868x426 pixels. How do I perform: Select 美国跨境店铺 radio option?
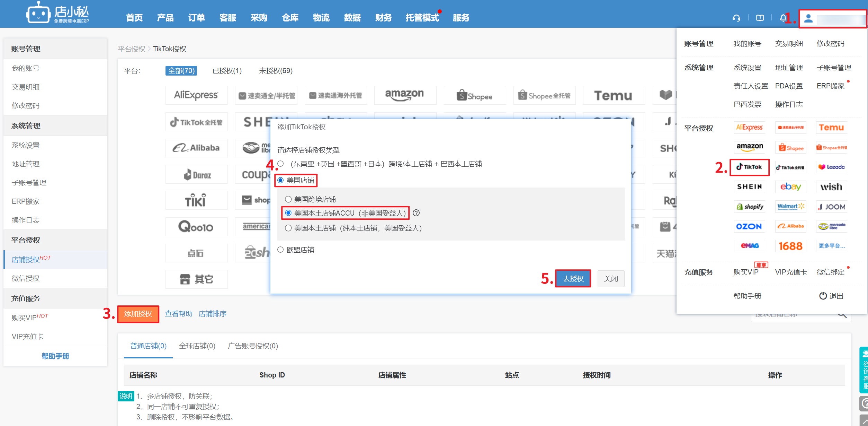coord(288,199)
